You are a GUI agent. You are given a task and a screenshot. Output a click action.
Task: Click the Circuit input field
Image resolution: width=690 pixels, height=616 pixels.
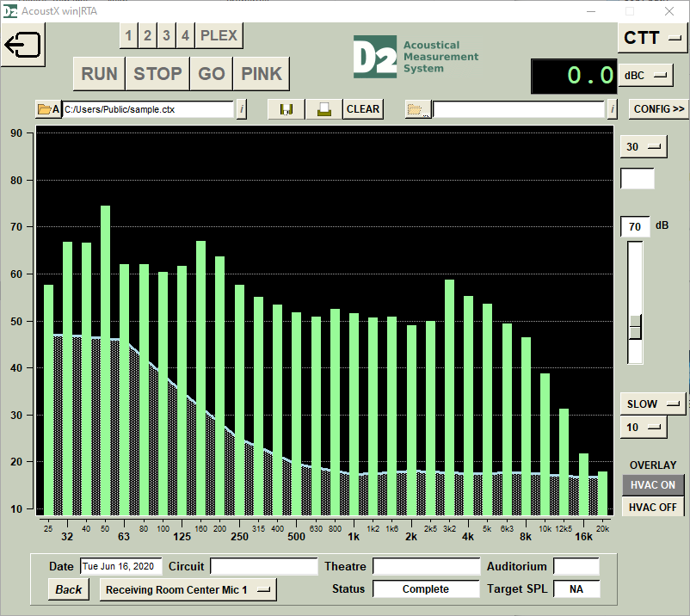tap(263, 566)
